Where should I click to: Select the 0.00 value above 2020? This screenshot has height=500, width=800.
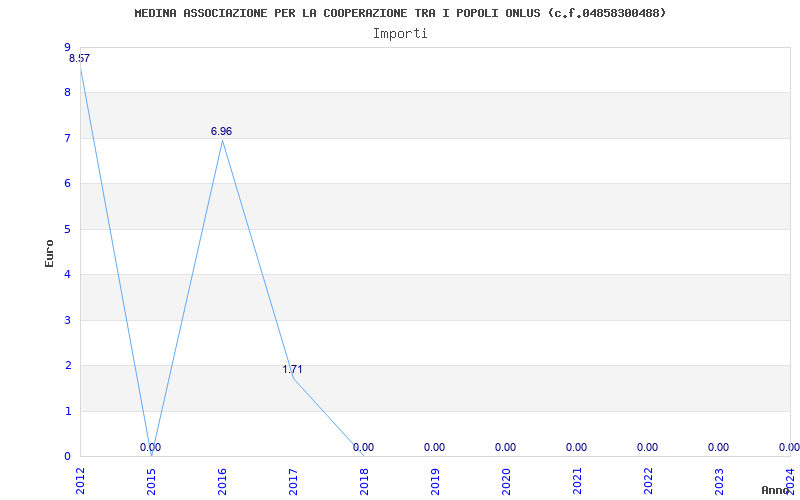click(x=505, y=447)
